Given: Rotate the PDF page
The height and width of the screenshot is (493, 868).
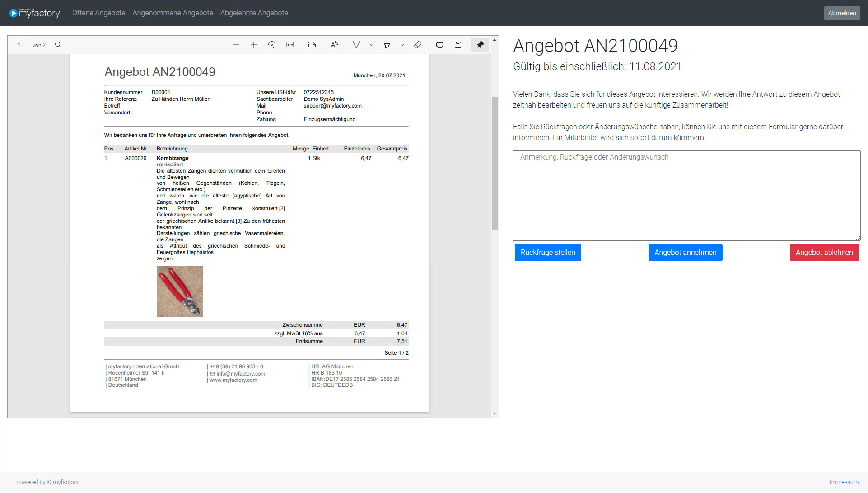Looking at the screenshot, I should pos(272,45).
